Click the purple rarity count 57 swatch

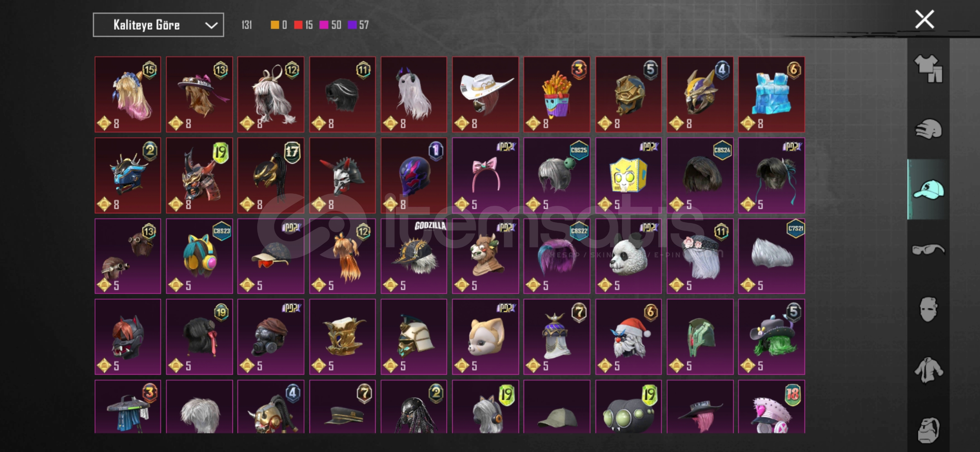352,25
